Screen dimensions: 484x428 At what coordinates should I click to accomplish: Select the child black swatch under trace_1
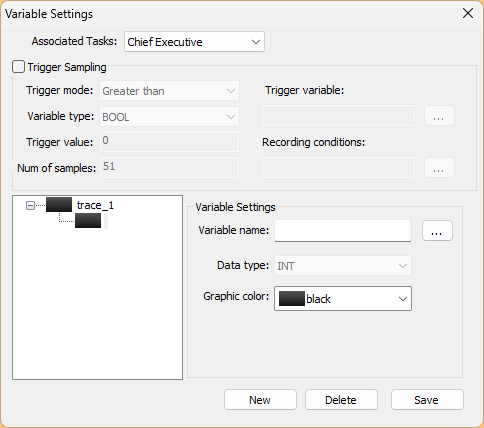click(x=88, y=221)
